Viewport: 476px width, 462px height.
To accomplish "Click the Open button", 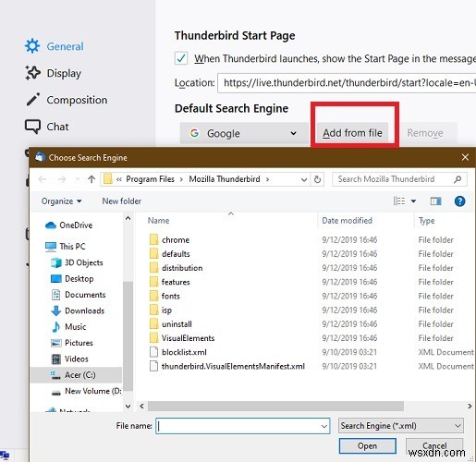I will point(367,445).
